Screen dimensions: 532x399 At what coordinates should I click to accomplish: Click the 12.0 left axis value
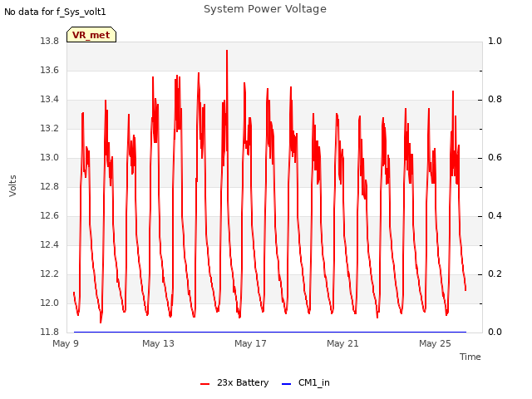click(x=50, y=303)
